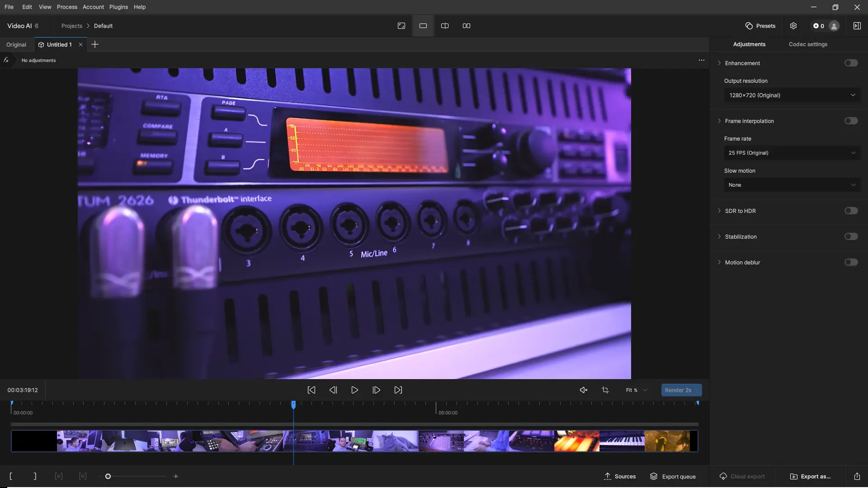Viewport: 868px width, 488px height.
Task: Open the Export queue
Action: [673, 476]
